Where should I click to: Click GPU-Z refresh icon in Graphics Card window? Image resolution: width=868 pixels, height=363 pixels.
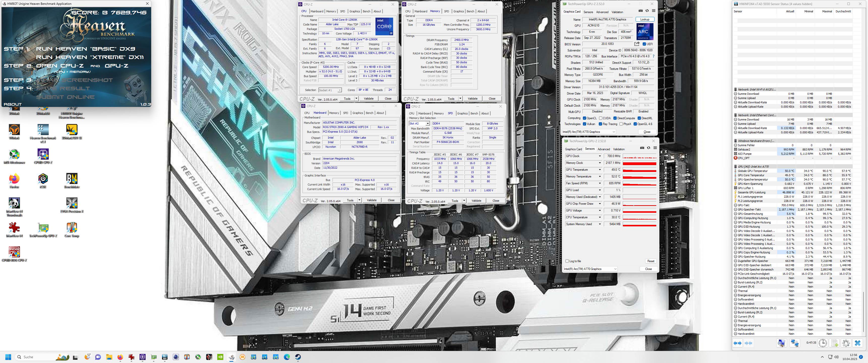pos(647,11)
